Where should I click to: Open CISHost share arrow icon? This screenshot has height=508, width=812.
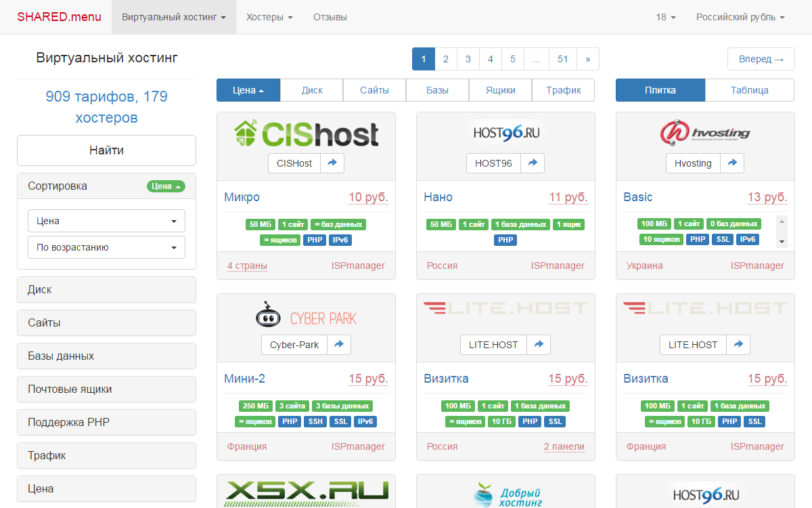(332, 163)
